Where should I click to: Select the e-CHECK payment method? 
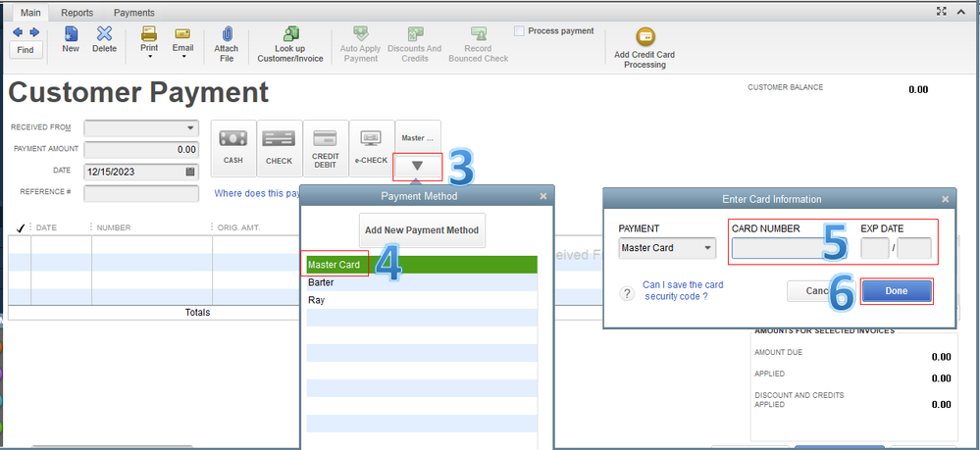[371, 148]
